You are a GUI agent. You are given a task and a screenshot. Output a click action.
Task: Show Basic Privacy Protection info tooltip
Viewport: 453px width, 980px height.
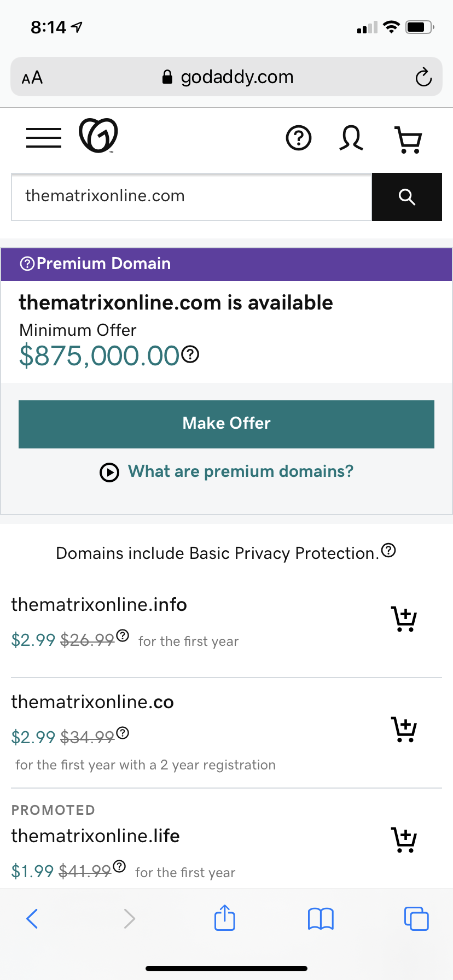point(388,550)
